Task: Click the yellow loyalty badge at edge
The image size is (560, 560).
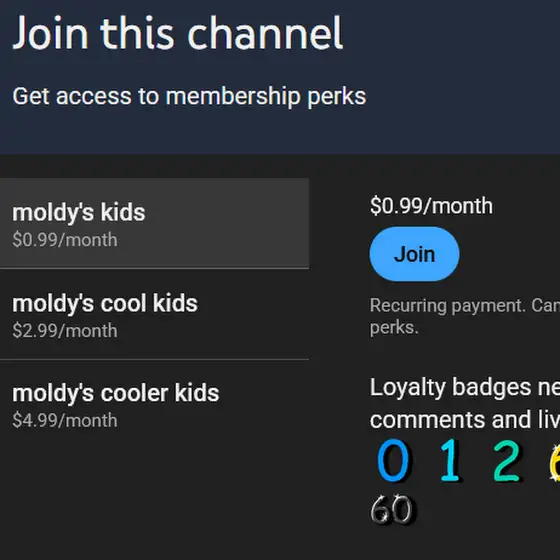Action: click(x=554, y=462)
